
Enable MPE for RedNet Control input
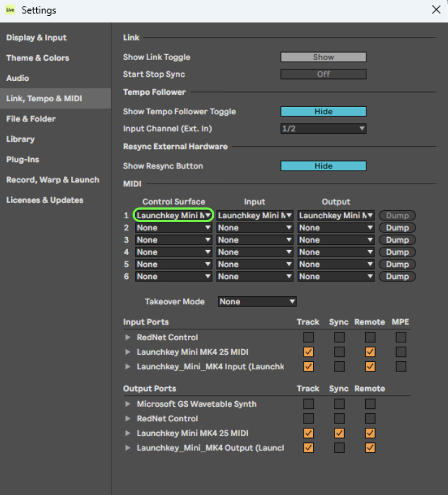click(x=401, y=337)
